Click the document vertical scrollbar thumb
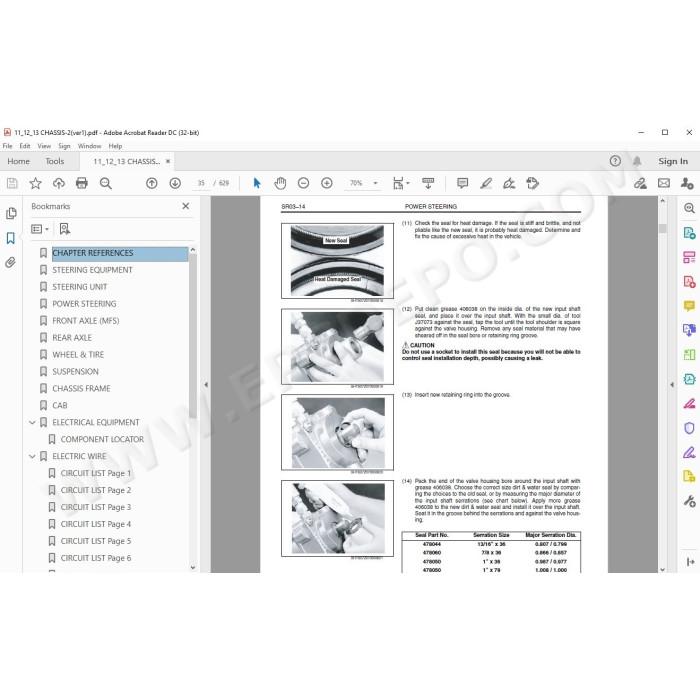 pyautogui.click(x=662, y=228)
